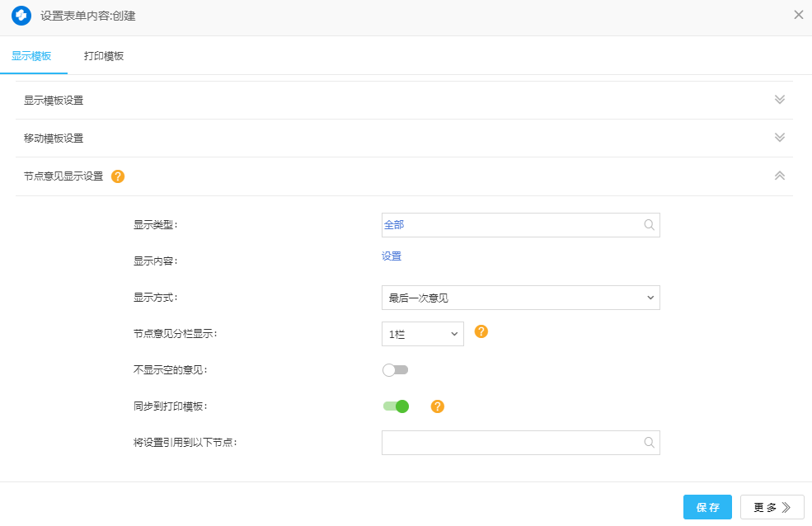812x526 pixels.
Task: Collapse the 节点意见显示设置 section
Action: (x=779, y=176)
